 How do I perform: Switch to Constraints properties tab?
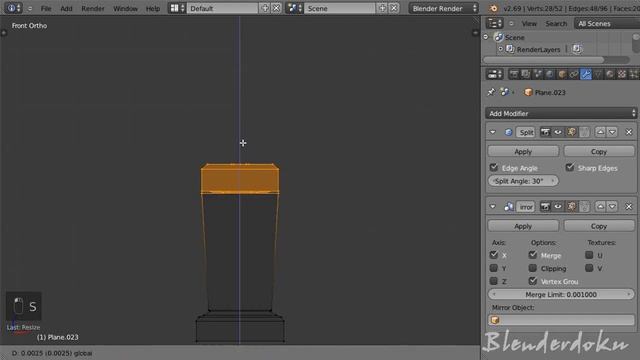click(574, 74)
